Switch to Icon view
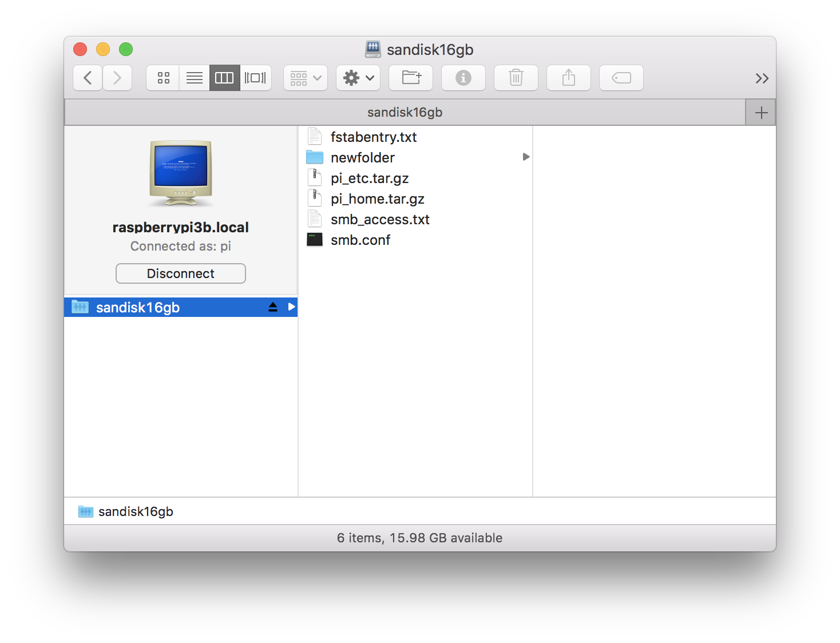The height and width of the screenshot is (643, 840). [x=163, y=78]
